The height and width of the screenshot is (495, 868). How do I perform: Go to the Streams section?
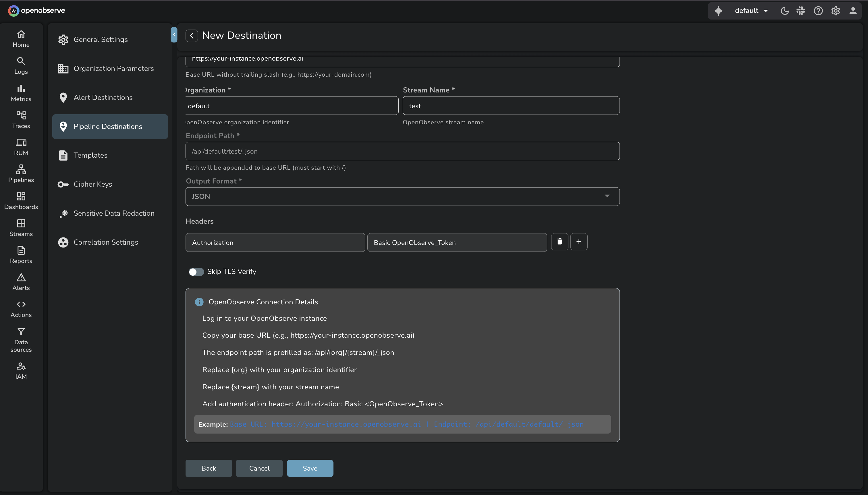tap(20, 228)
